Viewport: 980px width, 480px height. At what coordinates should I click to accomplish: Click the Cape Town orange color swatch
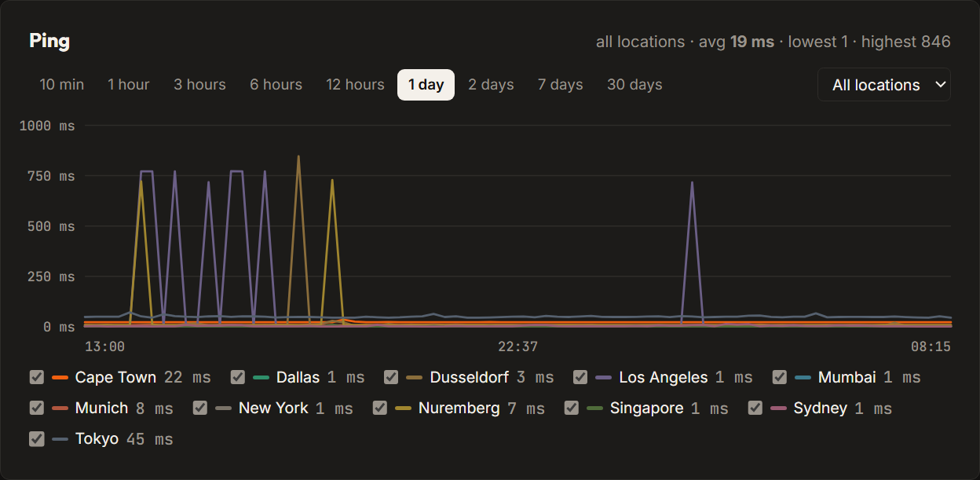coord(60,378)
